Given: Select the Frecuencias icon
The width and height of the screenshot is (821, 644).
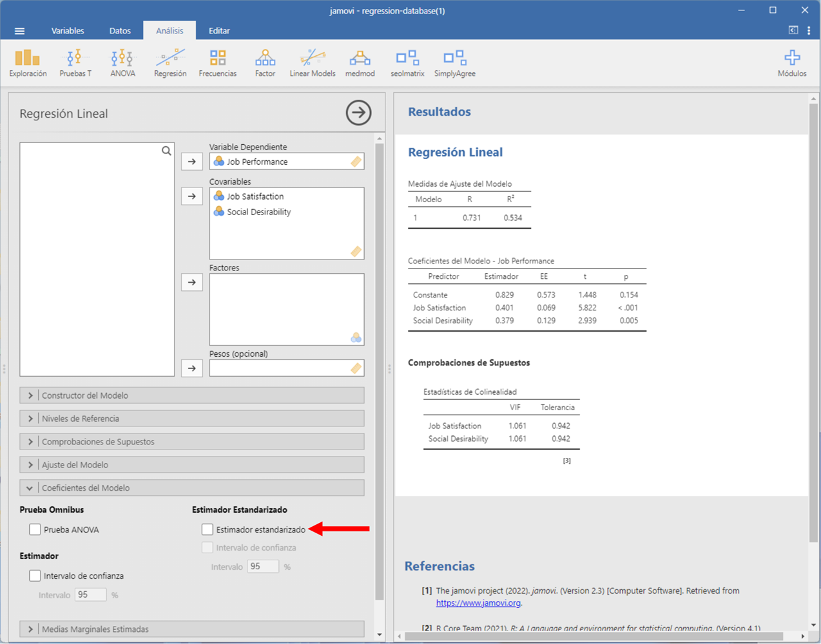Looking at the screenshot, I should click(x=218, y=63).
